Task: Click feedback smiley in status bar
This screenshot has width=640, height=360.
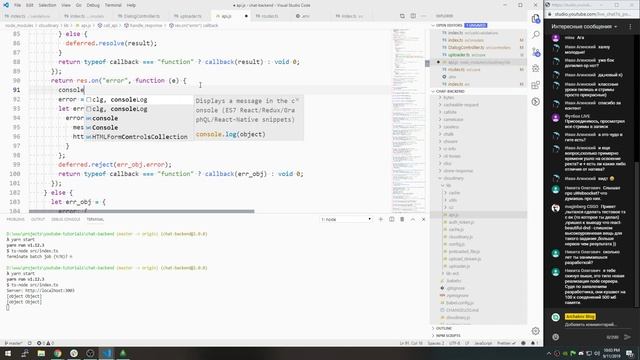Action: tap(523, 343)
